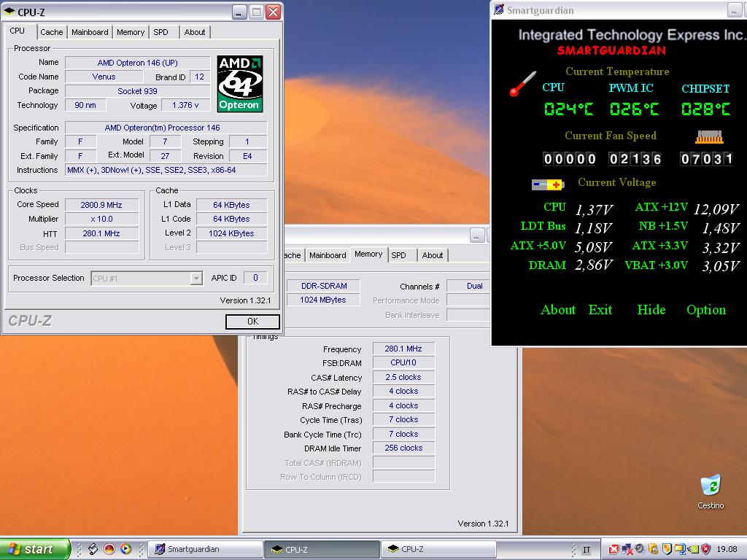The height and width of the screenshot is (560, 747).
Task: Click the '256 clocks' DRAM Idle Timer value
Action: coord(403,448)
